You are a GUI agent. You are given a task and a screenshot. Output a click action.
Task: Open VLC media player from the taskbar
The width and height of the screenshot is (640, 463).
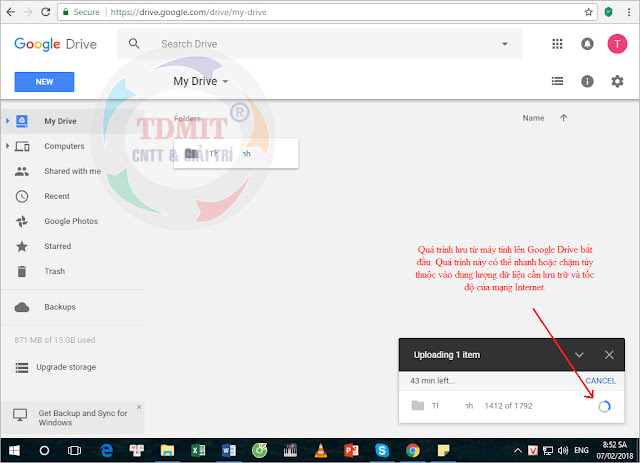click(x=321, y=450)
